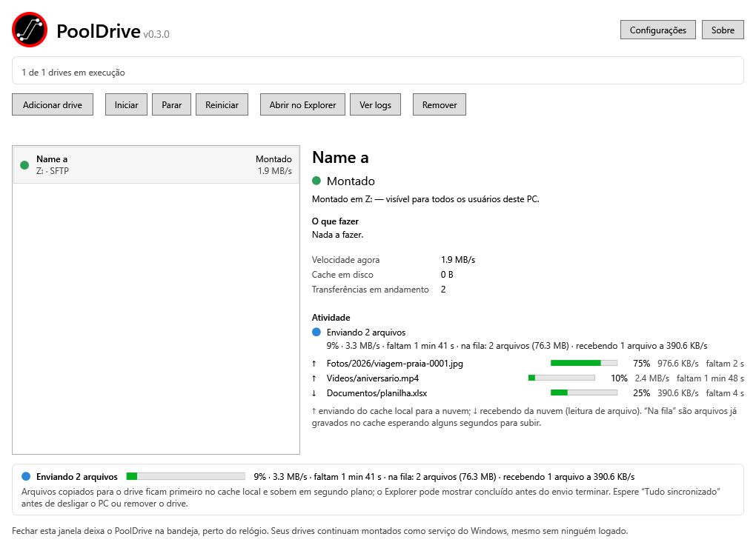Stop the drive with Parar
756x548 pixels.
[x=172, y=104]
